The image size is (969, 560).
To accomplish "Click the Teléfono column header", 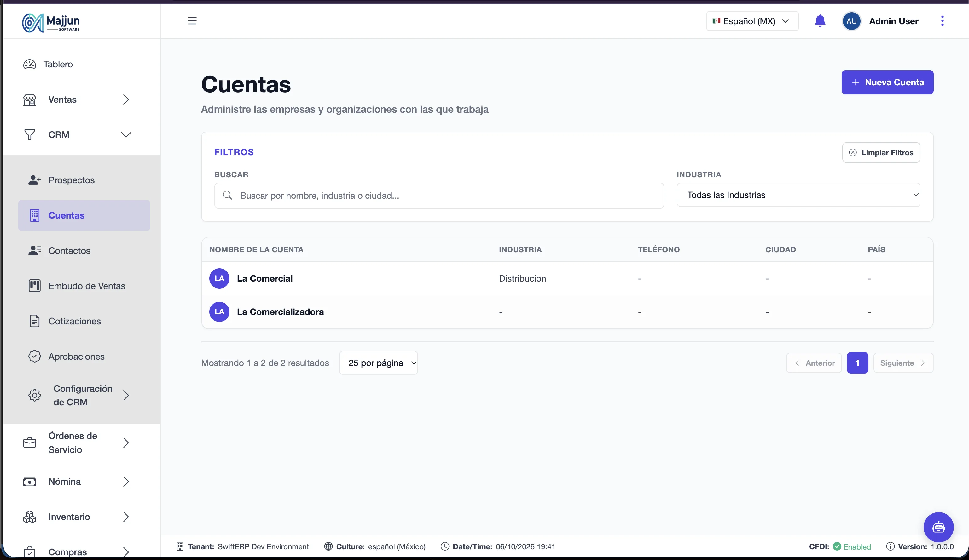I will (659, 250).
